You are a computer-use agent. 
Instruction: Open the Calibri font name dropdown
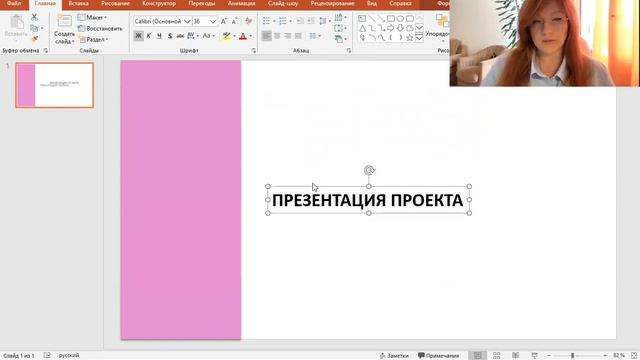pyautogui.click(x=187, y=21)
